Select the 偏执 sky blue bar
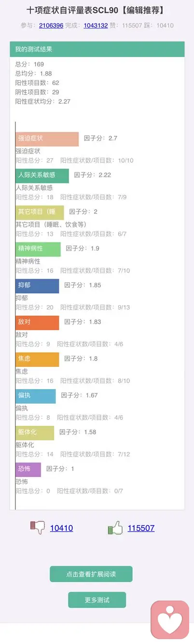 [36, 396]
